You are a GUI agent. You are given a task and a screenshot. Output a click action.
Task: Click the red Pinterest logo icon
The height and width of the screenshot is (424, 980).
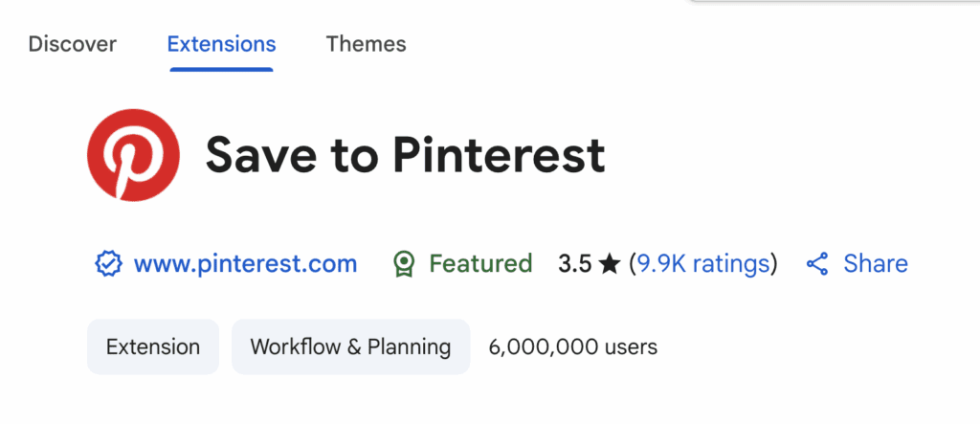click(134, 155)
